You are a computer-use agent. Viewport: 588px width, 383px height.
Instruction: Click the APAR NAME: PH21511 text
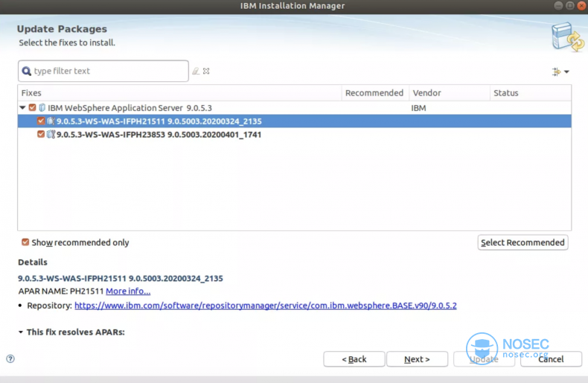(x=61, y=291)
